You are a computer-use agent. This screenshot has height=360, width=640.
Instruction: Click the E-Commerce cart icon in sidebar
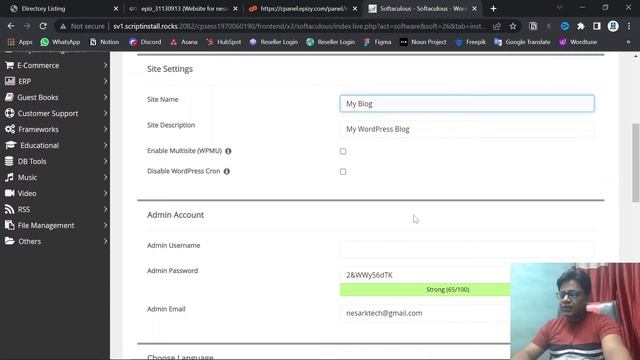[10, 65]
